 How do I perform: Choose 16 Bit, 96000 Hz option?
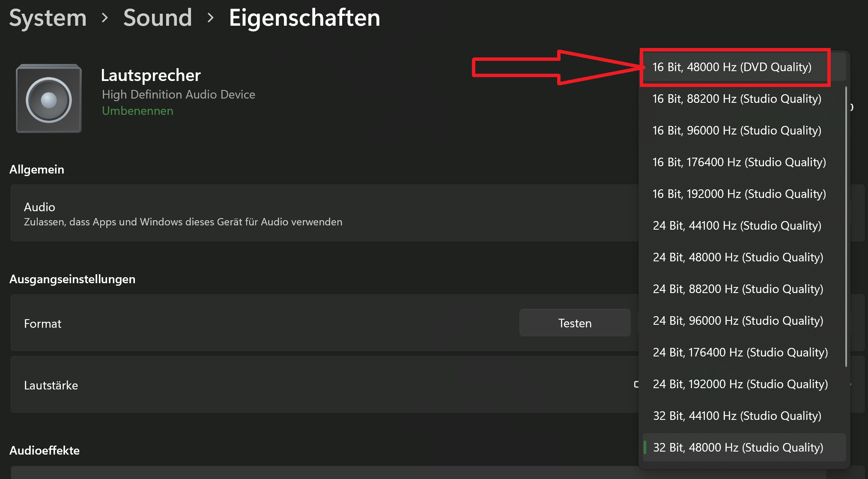pyautogui.click(x=737, y=131)
